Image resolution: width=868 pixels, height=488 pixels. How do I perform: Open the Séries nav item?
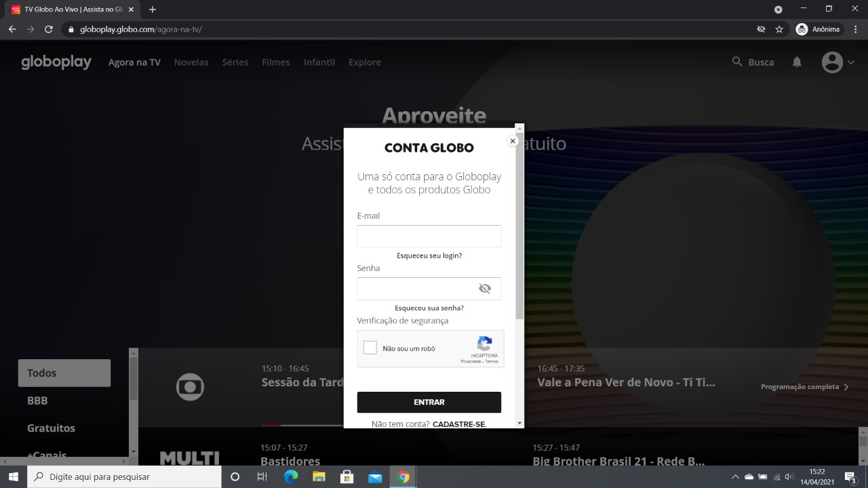235,62
